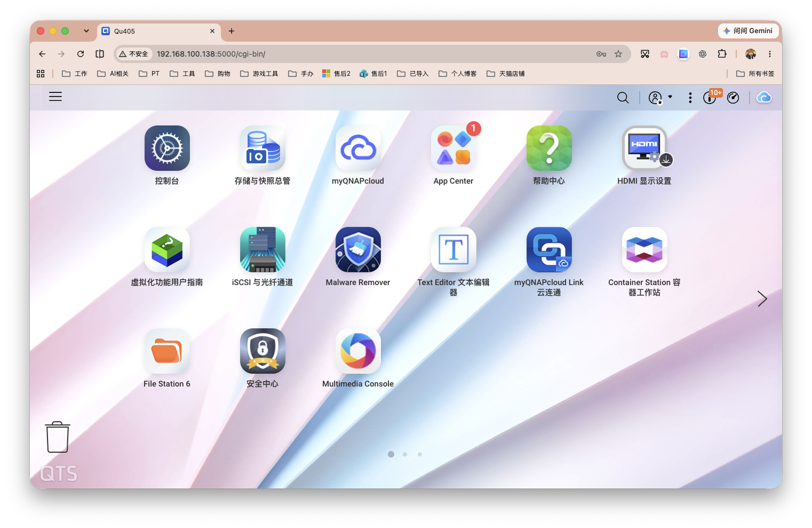Image resolution: width=812 pixels, height=528 pixels.
Task: Click the 问问 Gemini button
Action: [x=747, y=31]
